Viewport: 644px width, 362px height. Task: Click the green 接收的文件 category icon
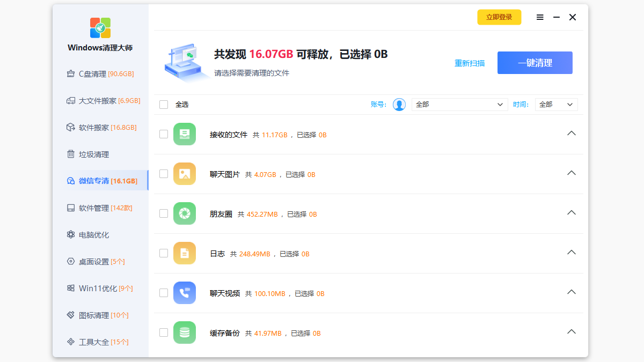pos(185,134)
